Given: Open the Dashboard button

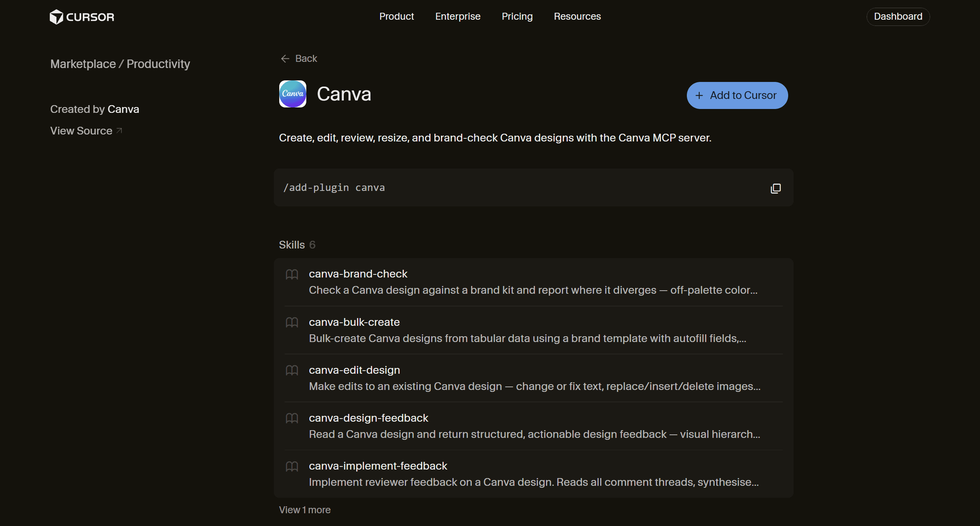Looking at the screenshot, I should tap(898, 17).
